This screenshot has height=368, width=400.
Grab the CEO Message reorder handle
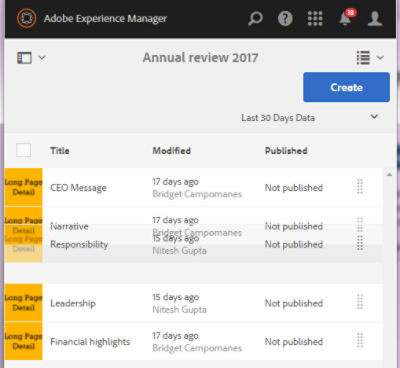point(360,187)
